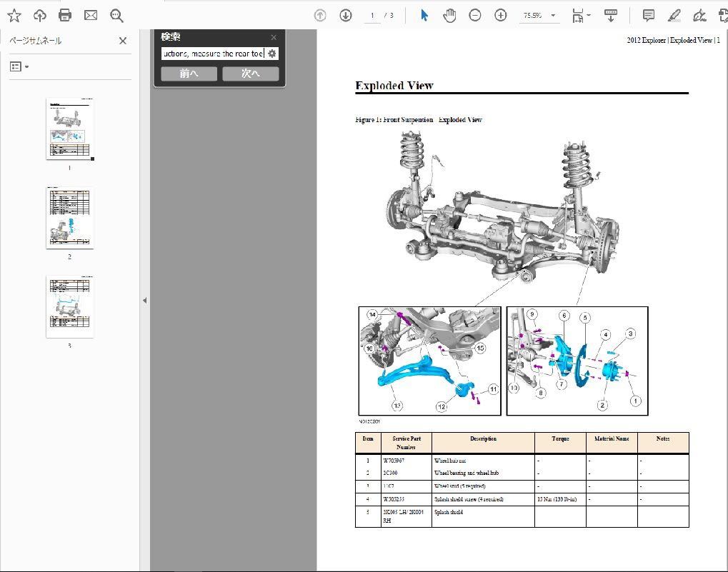This screenshot has height=572, width=728.
Task: Upload file to cloud icon
Action: coord(40,15)
